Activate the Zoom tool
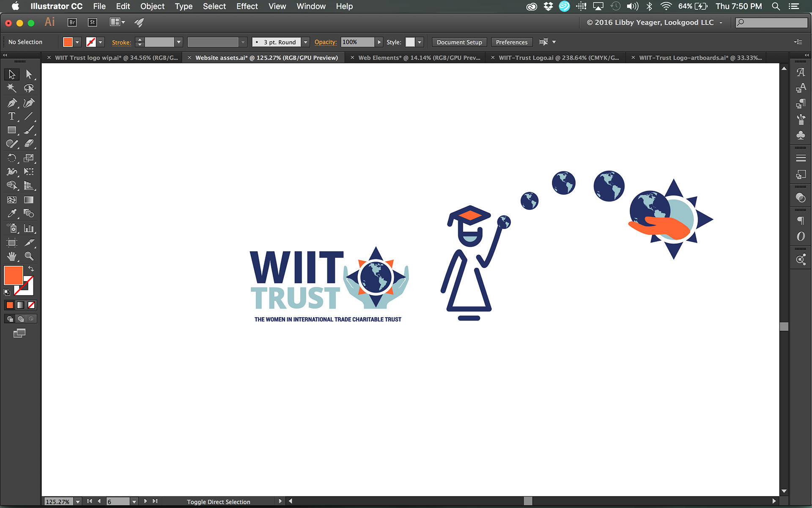This screenshot has height=508, width=812. pyautogui.click(x=29, y=256)
